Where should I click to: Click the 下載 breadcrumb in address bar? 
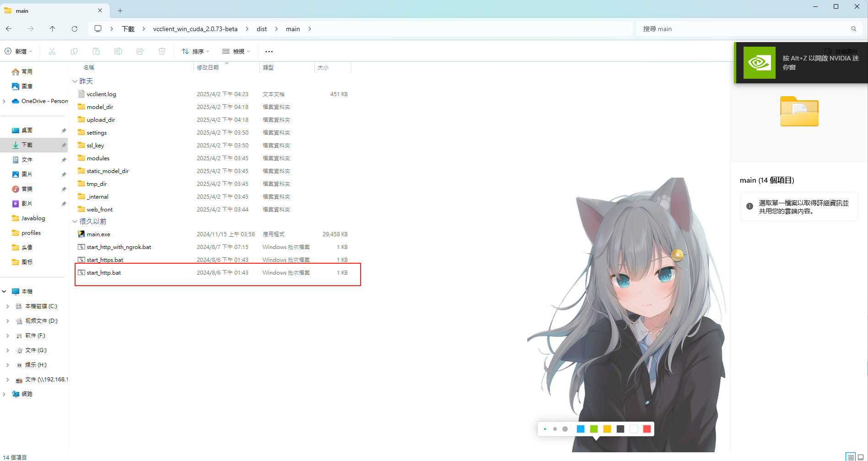pyautogui.click(x=128, y=29)
